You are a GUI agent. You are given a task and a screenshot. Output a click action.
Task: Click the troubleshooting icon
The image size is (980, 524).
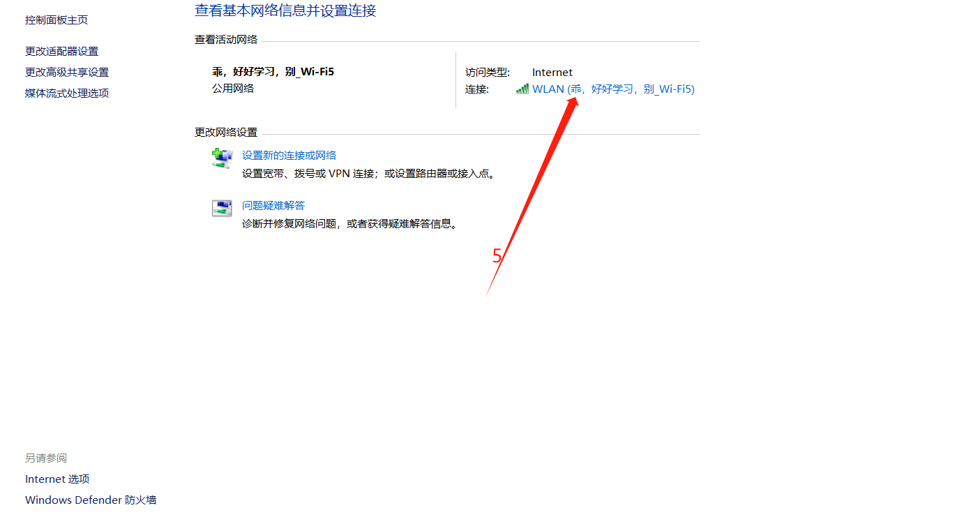pyautogui.click(x=222, y=208)
